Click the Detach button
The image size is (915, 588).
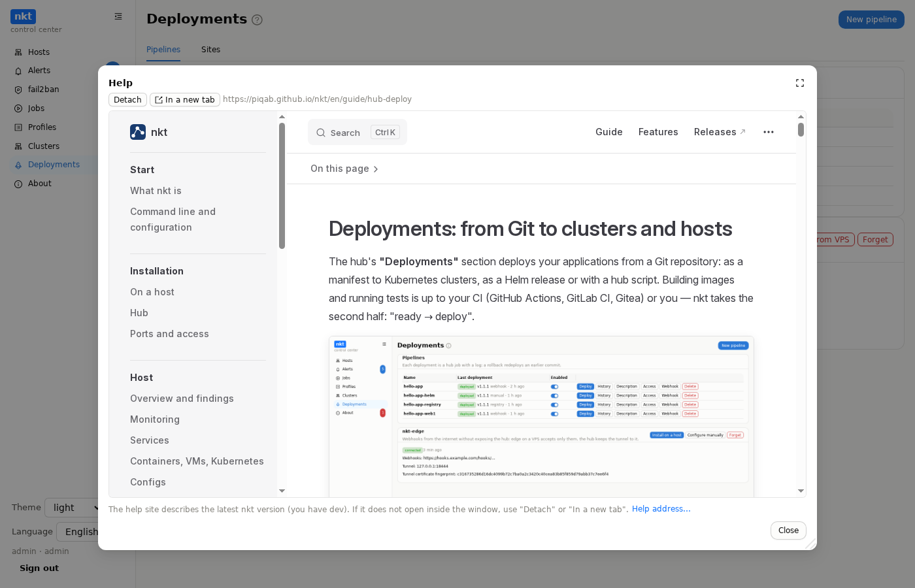[x=127, y=99]
